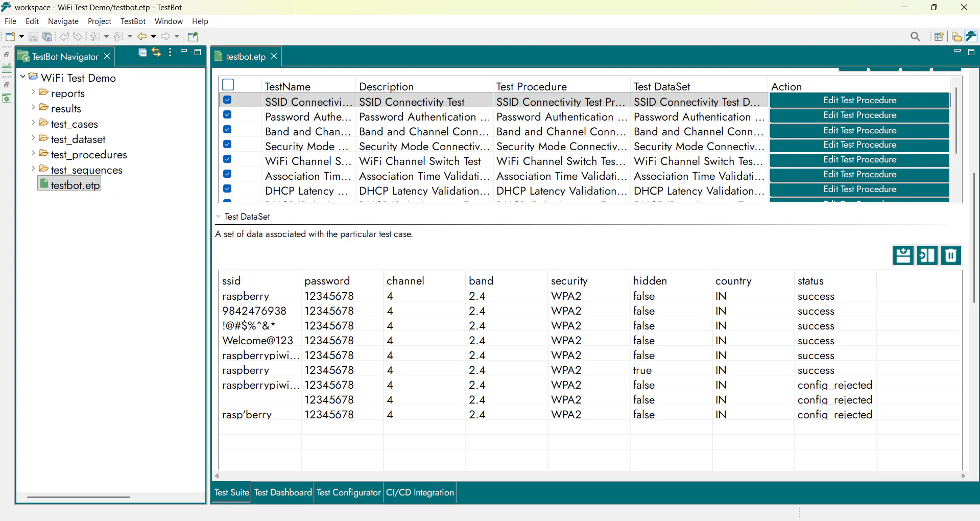The height and width of the screenshot is (521, 980).
Task: Click the Redo toolbar icon
Action: pos(78,36)
